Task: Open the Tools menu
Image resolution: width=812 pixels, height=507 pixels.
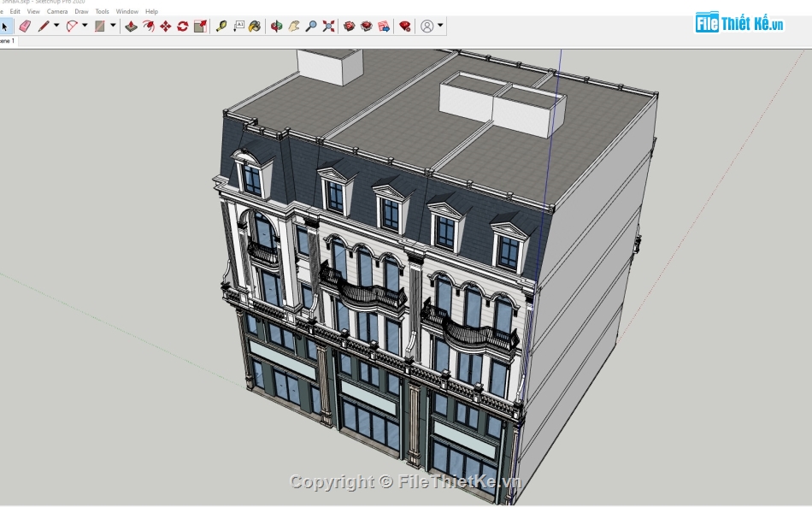Action: (x=102, y=11)
